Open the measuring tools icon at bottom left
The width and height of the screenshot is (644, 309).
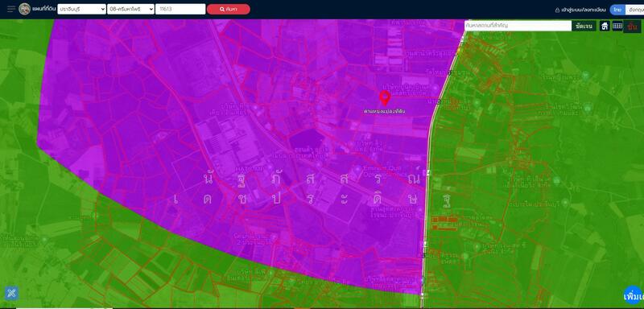tap(11, 293)
